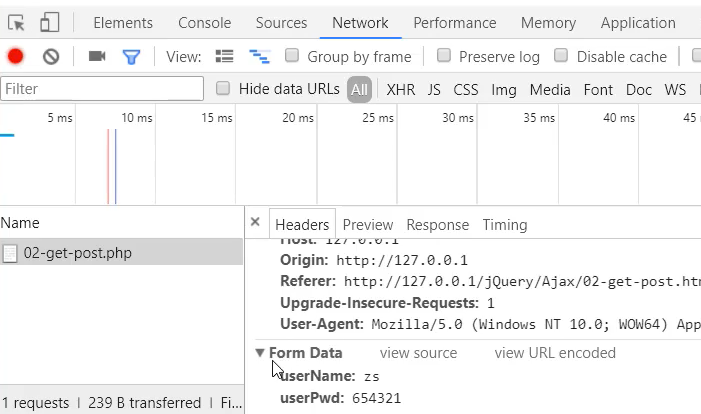Tick Hide data URLs checkbox
This screenshot has width=701, height=414.
[x=223, y=88]
